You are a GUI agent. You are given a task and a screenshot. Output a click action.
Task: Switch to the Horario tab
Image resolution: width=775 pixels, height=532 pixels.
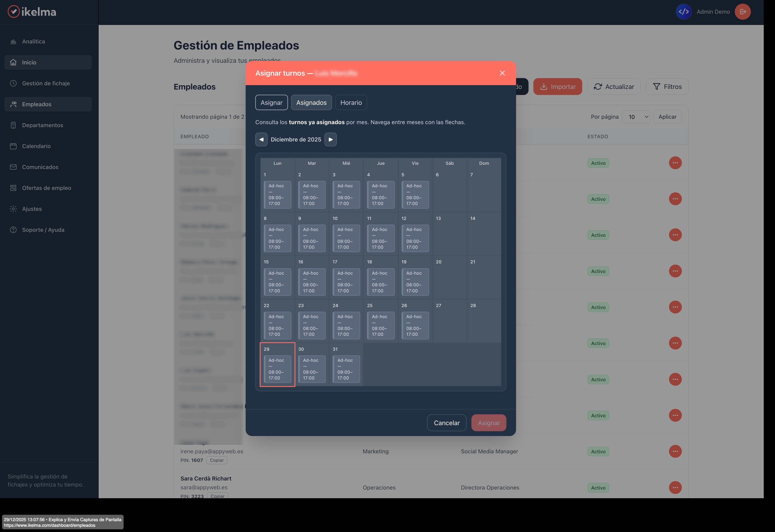click(x=351, y=102)
